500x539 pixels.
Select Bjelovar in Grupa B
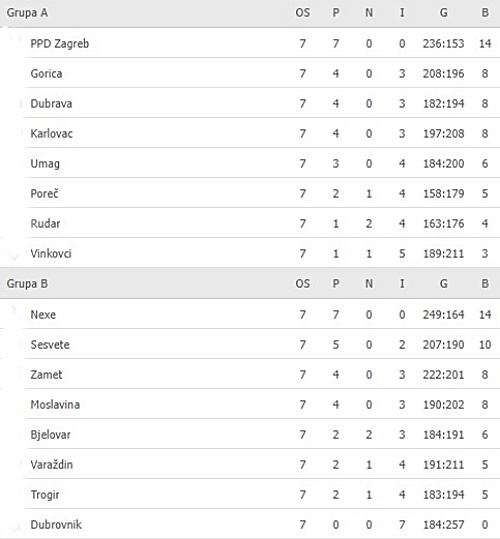pos(50,434)
